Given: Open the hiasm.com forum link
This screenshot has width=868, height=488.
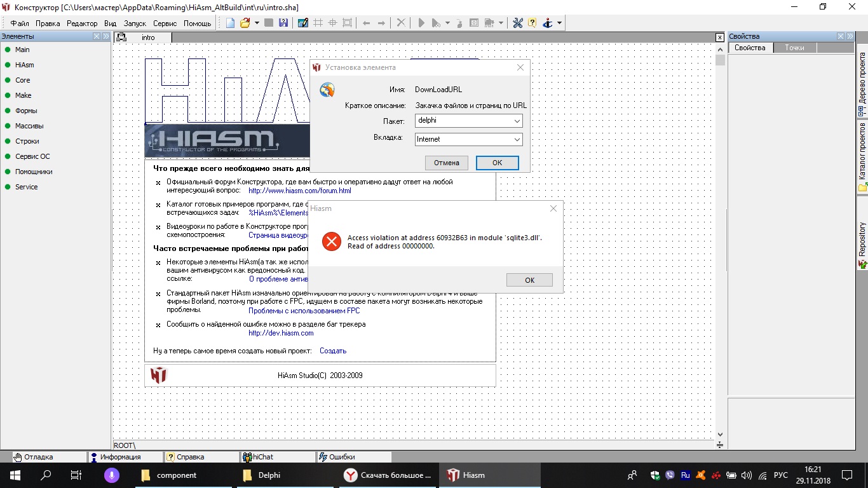Looking at the screenshot, I should pyautogui.click(x=299, y=191).
